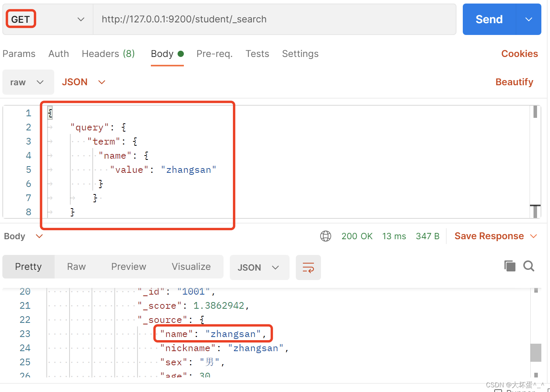Click Save Response
The width and height of the screenshot is (550, 392).
tap(489, 236)
